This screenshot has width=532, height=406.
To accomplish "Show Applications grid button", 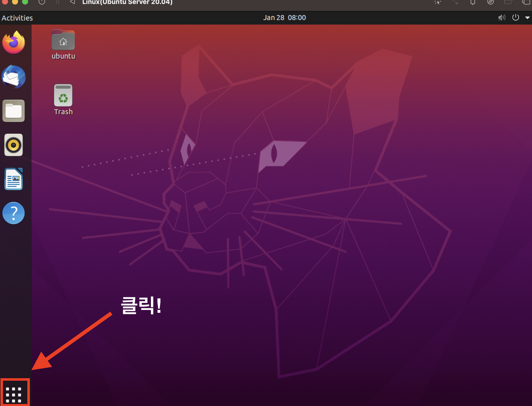I will coord(14,395).
